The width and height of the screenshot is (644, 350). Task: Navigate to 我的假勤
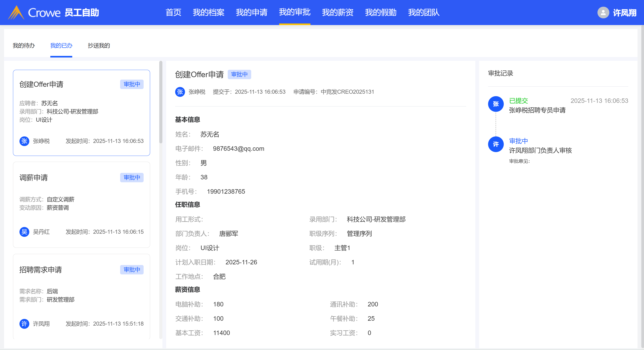click(x=380, y=13)
